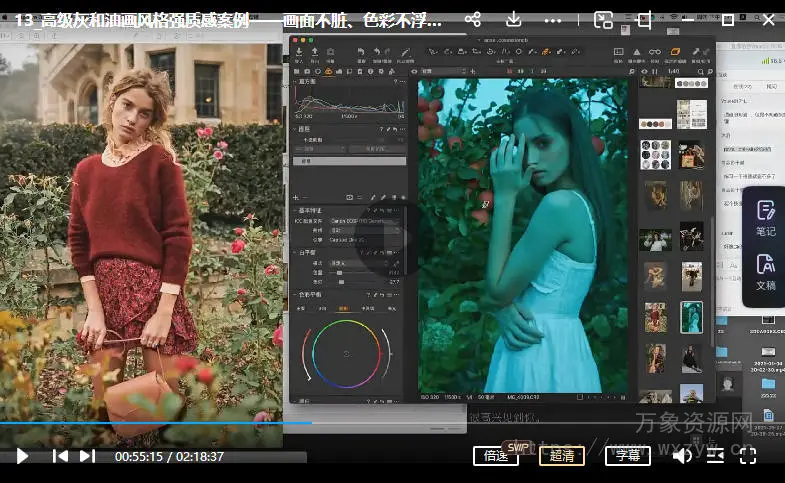This screenshot has height=483, width=785.
Task: Open the 倍速 playback speed menu
Action: click(x=495, y=456)
